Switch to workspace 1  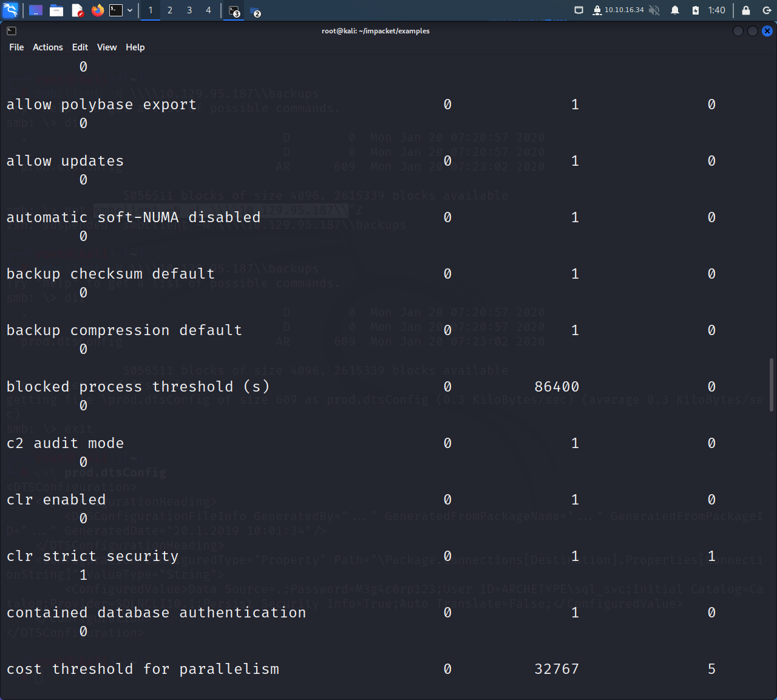(151, 10)
